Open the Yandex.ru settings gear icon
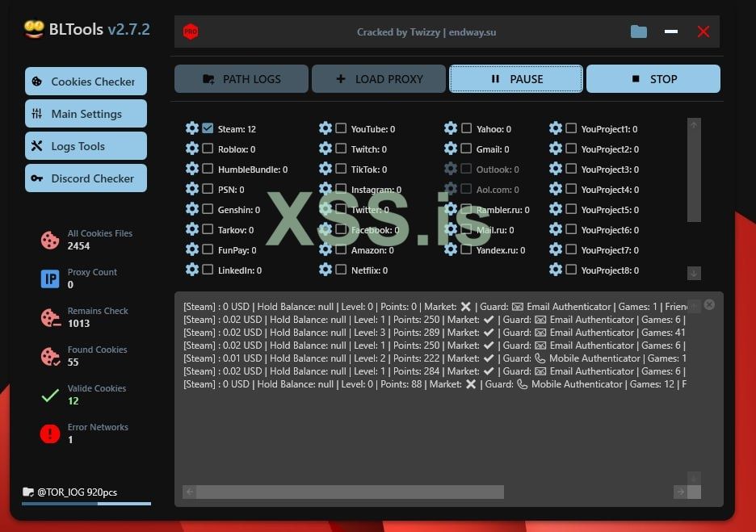 click(x=451, y=249)
